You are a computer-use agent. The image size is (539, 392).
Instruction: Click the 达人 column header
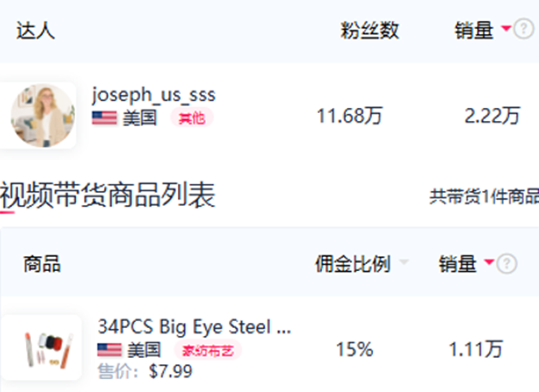click(36, 30)
